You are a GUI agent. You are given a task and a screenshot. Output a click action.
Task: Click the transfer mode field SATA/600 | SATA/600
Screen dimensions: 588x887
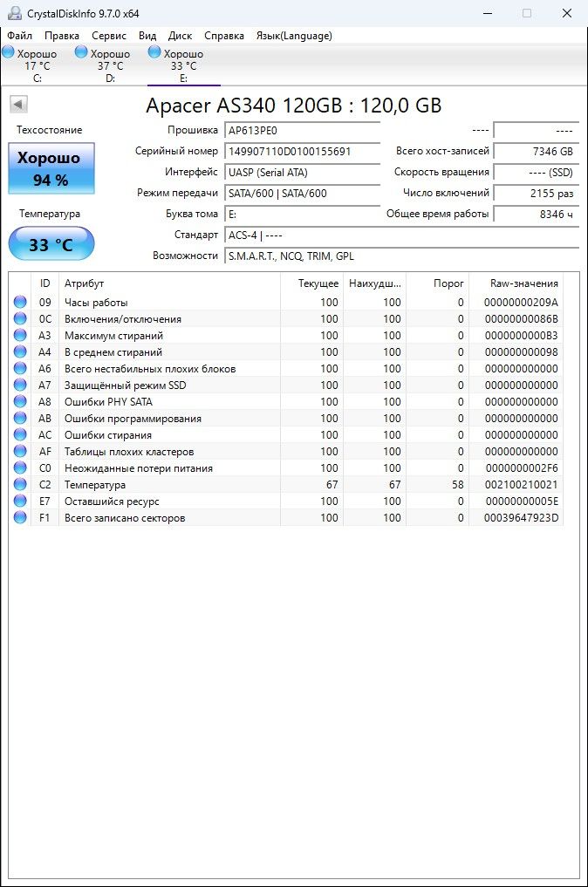click(x=302, y=193)
